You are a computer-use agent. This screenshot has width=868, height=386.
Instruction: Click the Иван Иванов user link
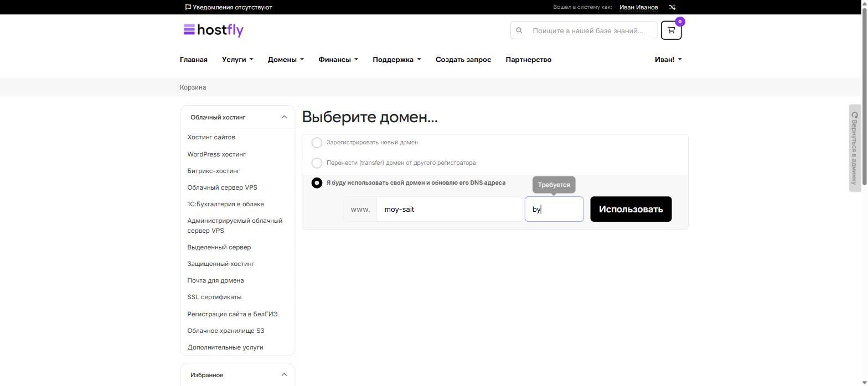[639, 7]
